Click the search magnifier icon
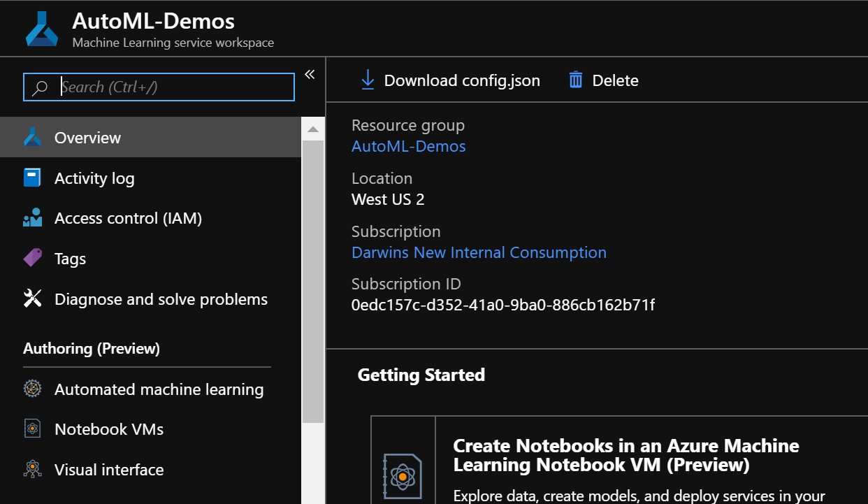Image resolution: width=868 pixels, height=504 pixels. pyautogui.click(x=41, y=87)
